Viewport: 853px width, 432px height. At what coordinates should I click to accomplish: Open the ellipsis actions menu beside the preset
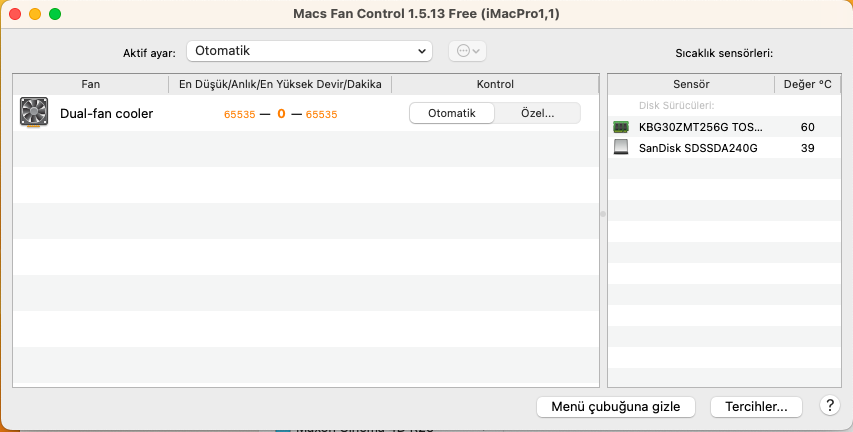[469, 51]
